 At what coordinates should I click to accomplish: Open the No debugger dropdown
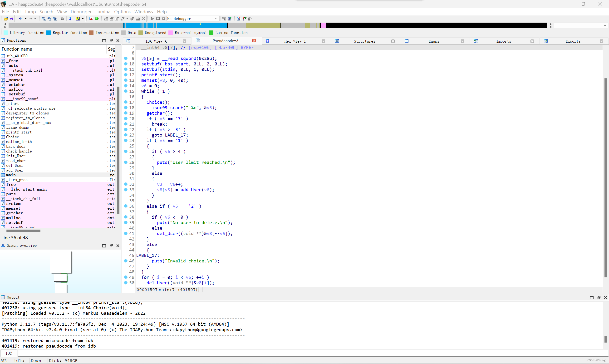click(216, 19)
